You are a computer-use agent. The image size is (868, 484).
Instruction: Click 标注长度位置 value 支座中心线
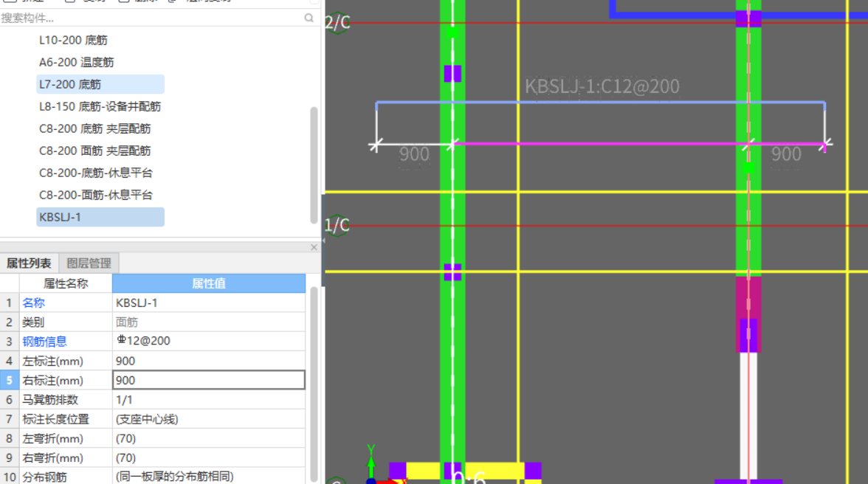[209, 419]
